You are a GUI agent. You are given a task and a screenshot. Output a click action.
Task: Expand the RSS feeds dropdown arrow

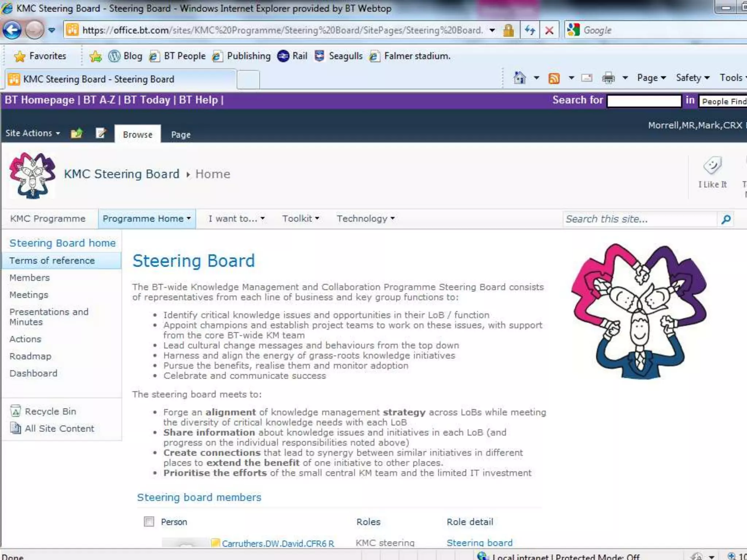572,78
